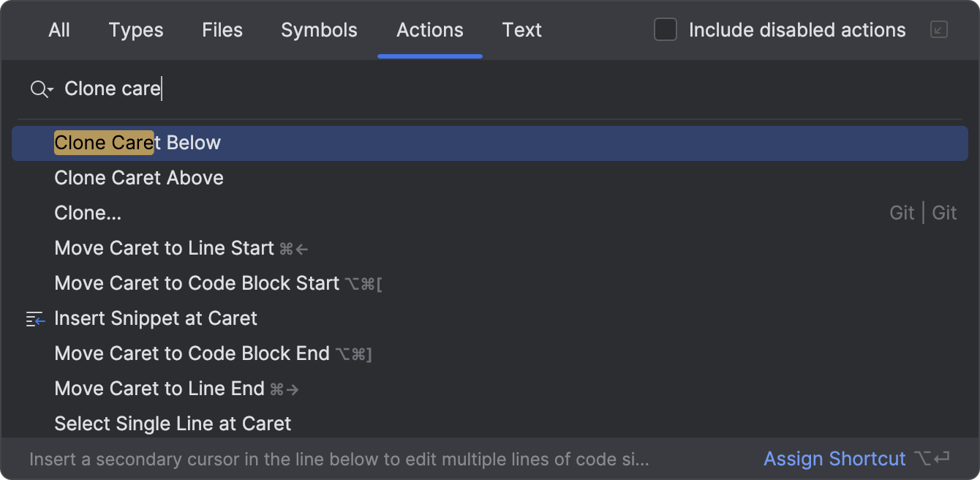Click the second Git tag on the Clone row
Viewport: 980px width, 480px height.
(944, 212)
